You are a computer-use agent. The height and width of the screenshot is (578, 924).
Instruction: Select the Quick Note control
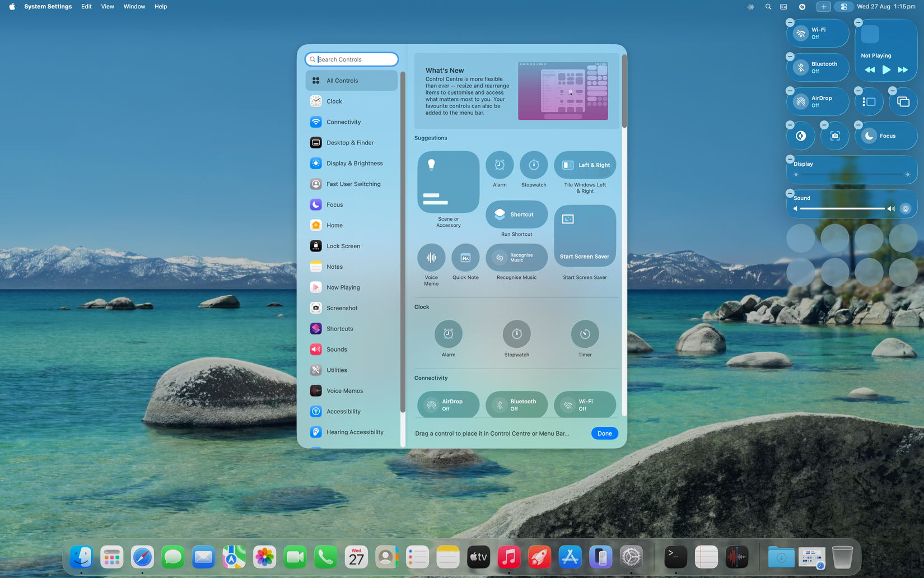[465, 258]
